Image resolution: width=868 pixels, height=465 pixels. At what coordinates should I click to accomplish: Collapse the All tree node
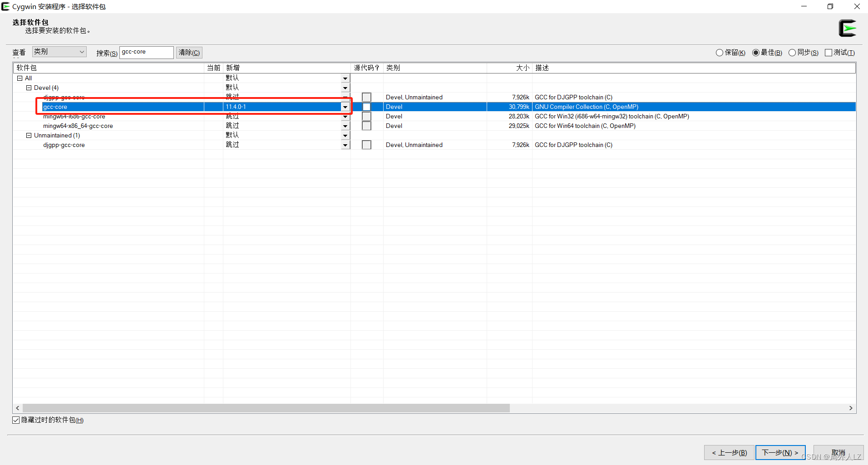pos(20,78)
